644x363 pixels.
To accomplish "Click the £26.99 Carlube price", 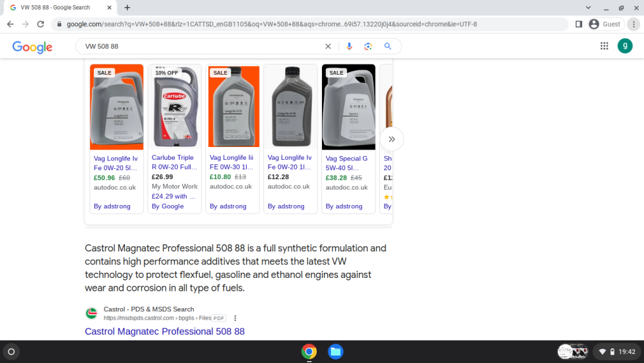I will click(162, 177).
